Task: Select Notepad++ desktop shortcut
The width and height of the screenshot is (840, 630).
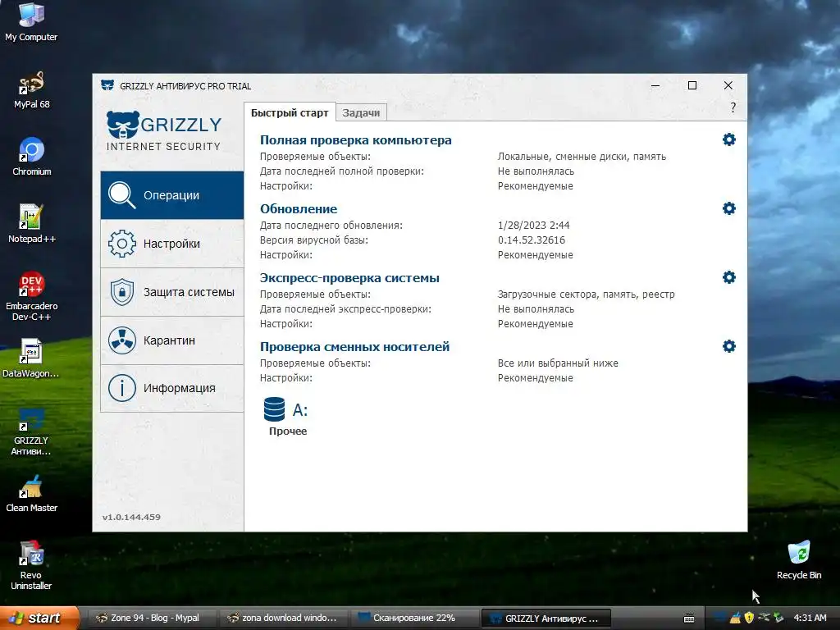Action: pyautogui.click(x=31, y=224)
